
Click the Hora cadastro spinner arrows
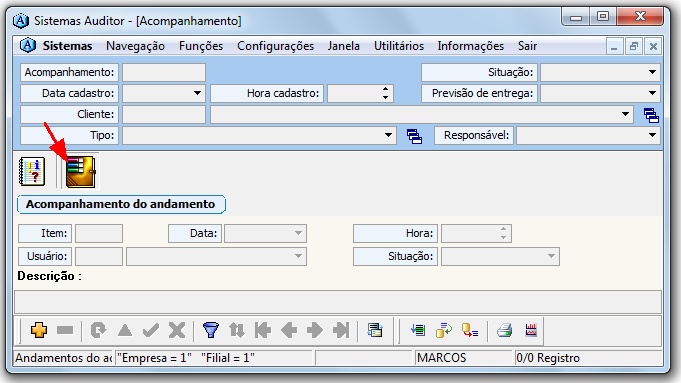pos(385,93)
